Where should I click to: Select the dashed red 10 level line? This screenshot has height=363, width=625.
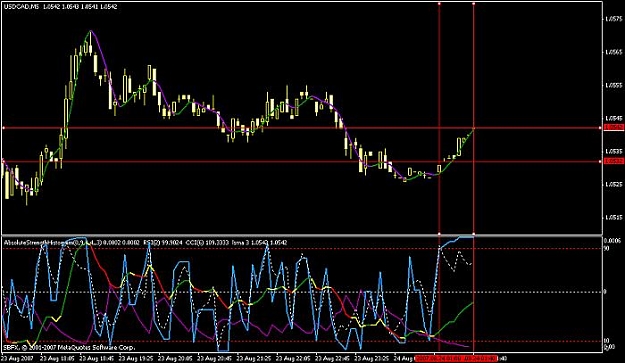click(302, 341)
